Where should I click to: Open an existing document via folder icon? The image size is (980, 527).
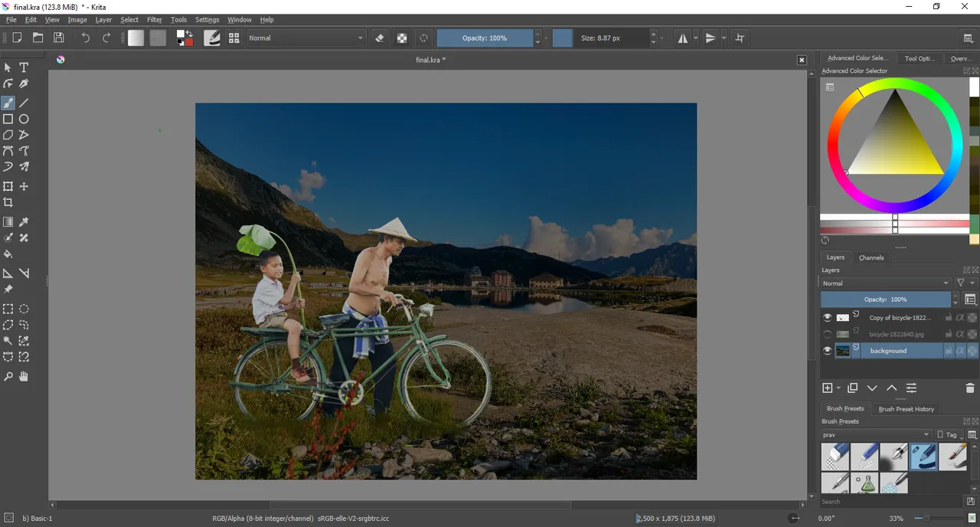(x=38, y=38)
